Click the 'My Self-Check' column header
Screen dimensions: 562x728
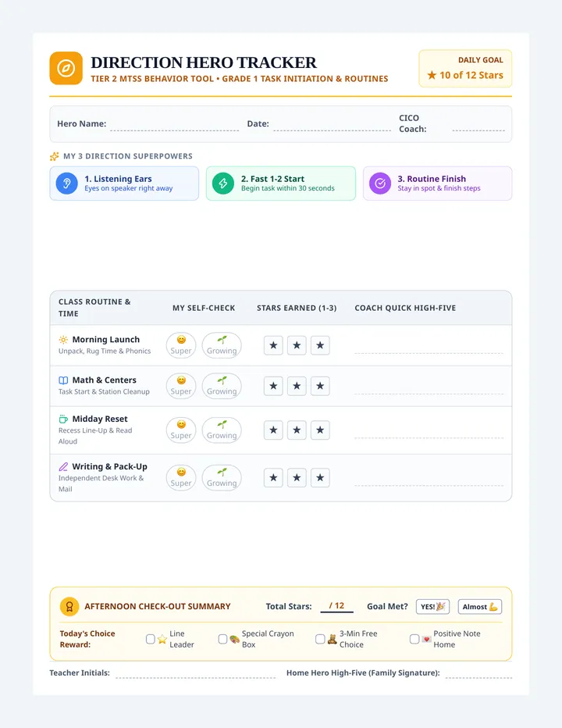[x=204, y=308]
